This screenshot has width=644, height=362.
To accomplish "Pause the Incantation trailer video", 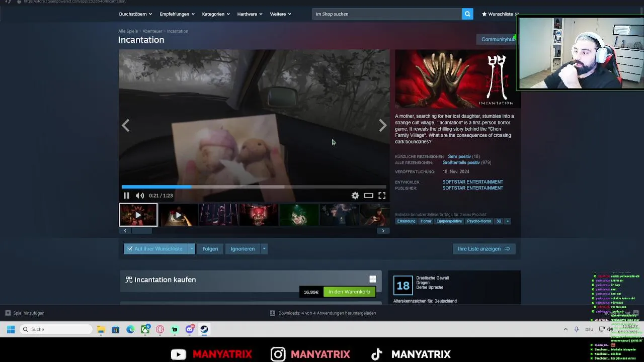I will (126, 196).
